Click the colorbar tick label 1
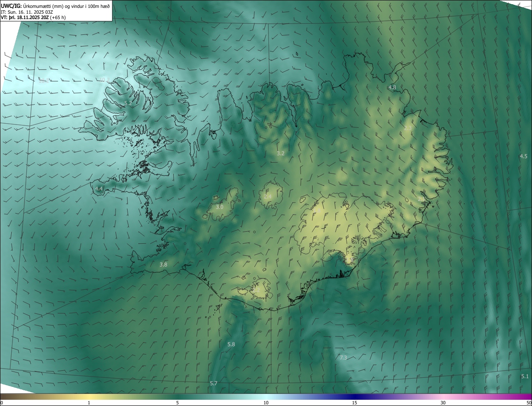 pos(89,403)
